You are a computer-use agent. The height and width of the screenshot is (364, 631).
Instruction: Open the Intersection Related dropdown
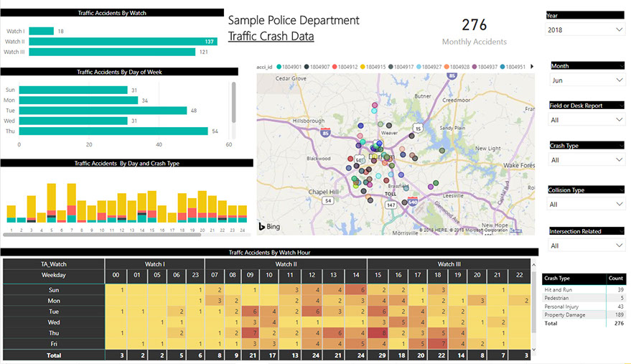tap(585, 246)
